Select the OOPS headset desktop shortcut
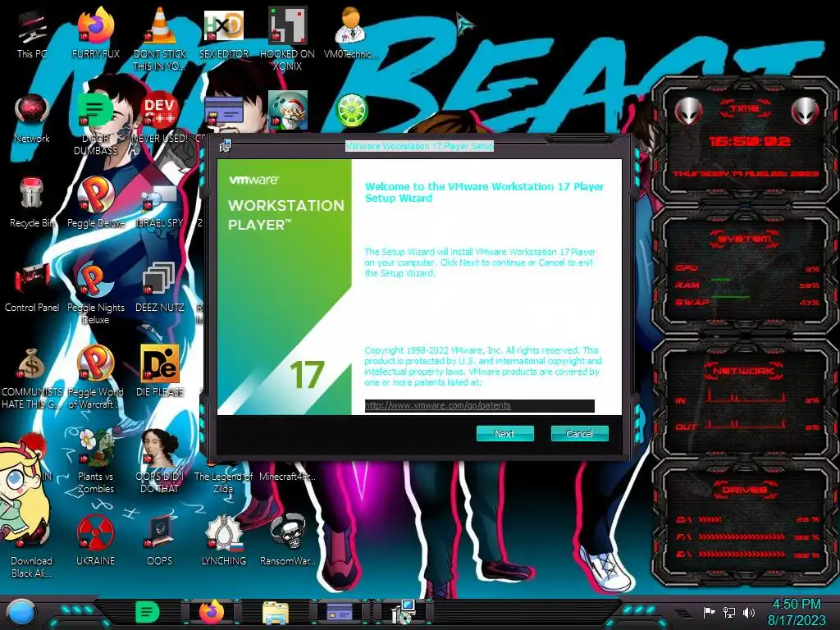840x630 pixels. [x=160, y=541]
